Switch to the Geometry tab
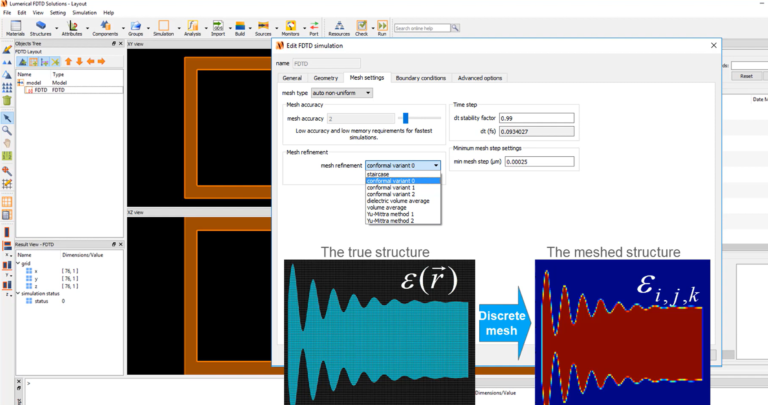Screen dimensions: 768x405 (x=326, y=78)
